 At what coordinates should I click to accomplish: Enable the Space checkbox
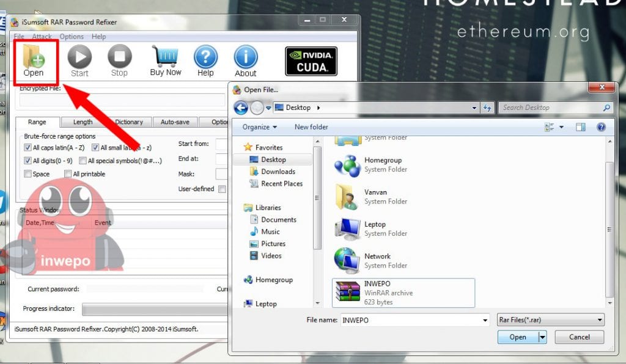click(x=28, y=174)
